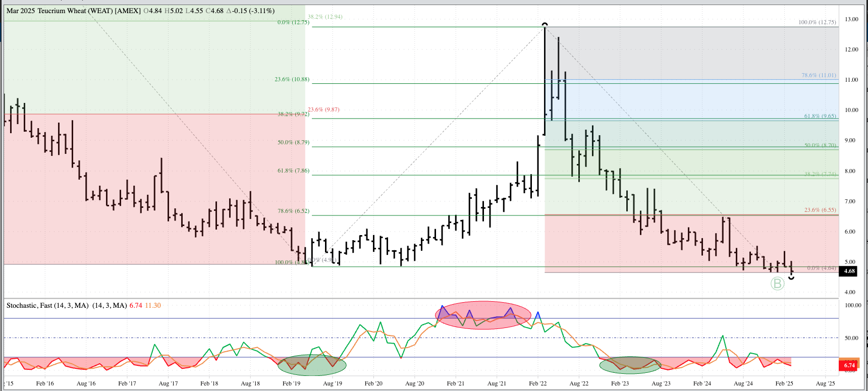The height and width of the screenshot is (391, 868).
Task: Click the red 23.6% (6.55) retracement label
Action: coord(820,210)
